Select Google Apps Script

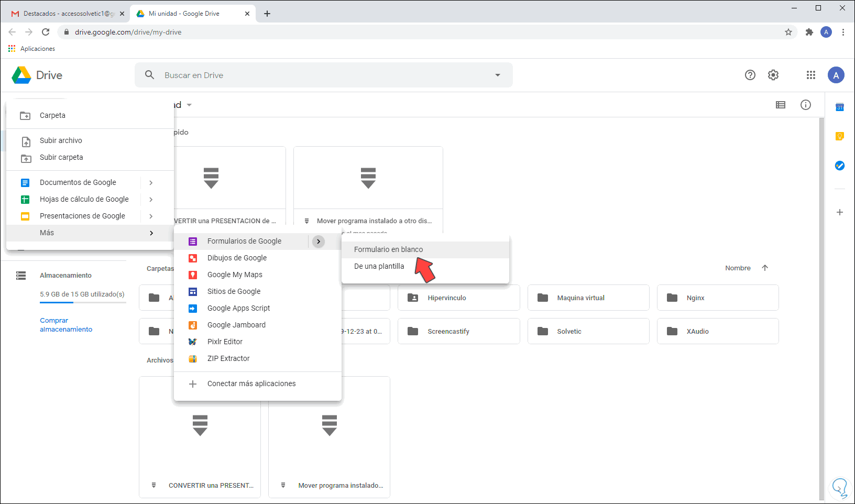258,308
